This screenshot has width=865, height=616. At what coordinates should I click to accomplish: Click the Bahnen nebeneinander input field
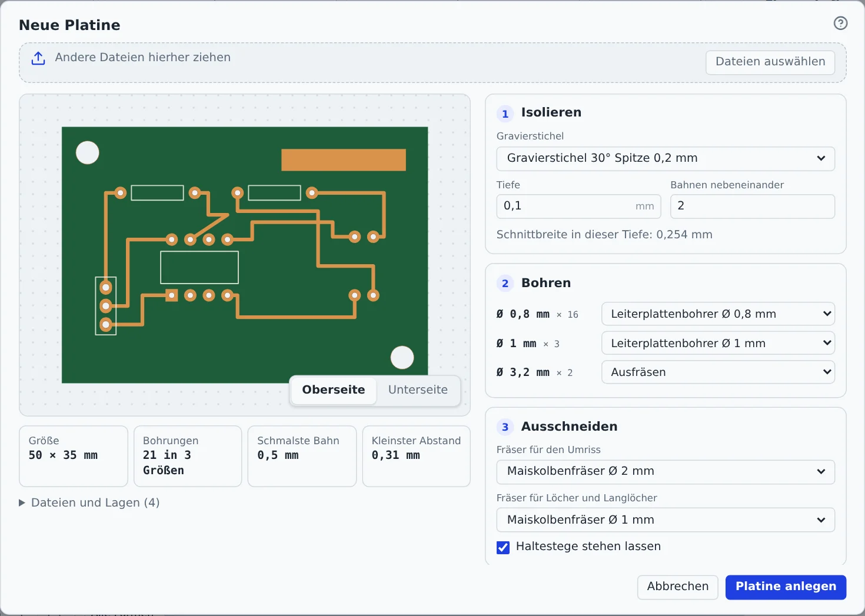753,206
